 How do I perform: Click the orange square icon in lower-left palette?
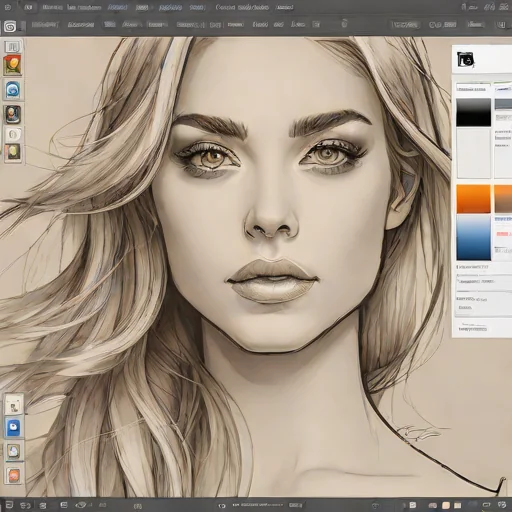[14, 475]
